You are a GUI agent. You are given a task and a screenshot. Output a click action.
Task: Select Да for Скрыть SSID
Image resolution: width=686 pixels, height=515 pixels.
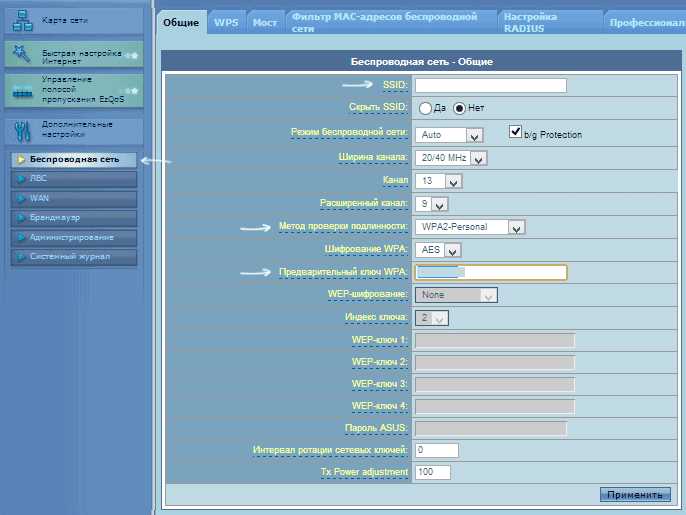click(x=425, y=108)
